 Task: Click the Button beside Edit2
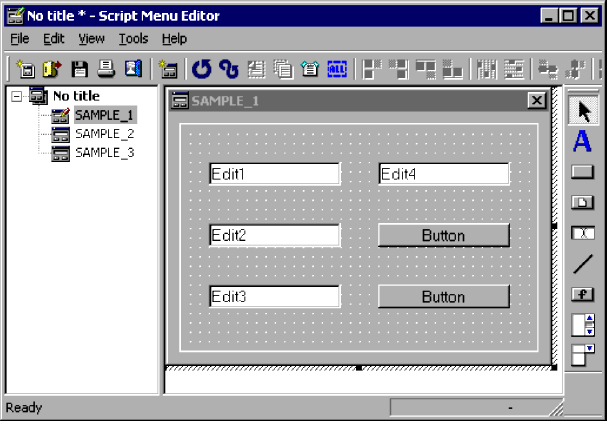click(x=444, y=235)
